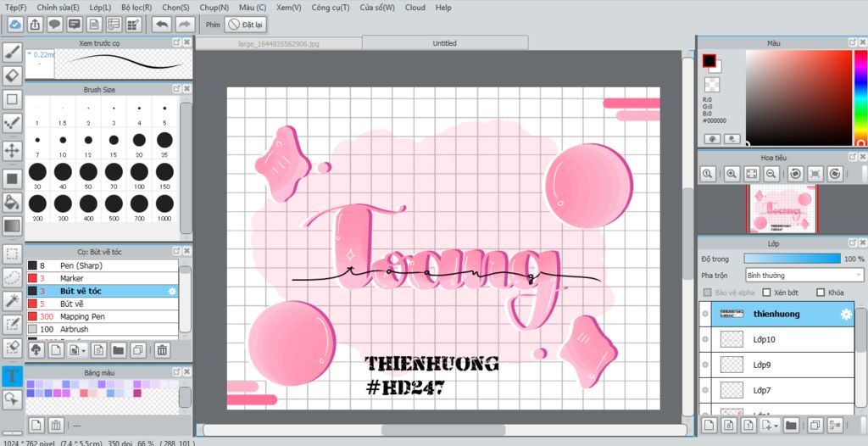Image resolution: width=868 pixels, height=446 pixels.
Task: Select the Gradient tool
Action: pos(12,226)
